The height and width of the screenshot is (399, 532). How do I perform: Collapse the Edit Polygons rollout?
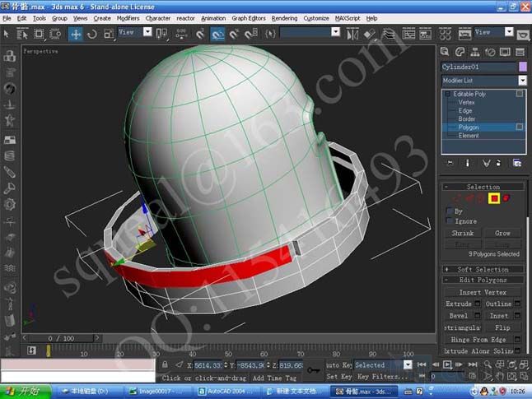[x=483, y=280]
